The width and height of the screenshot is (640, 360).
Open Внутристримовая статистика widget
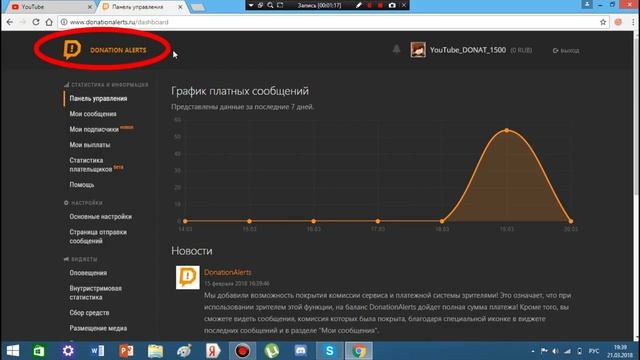pos(96,293)
